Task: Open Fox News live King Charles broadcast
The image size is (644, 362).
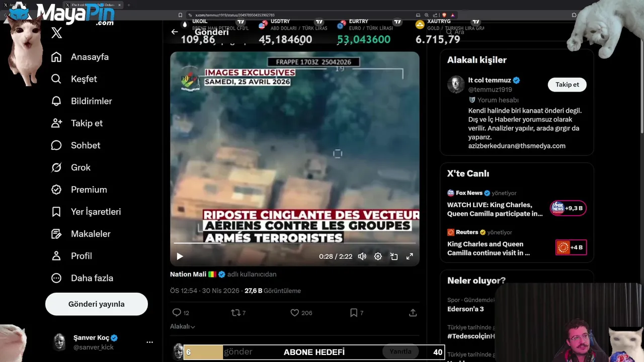Action: (x=495, y=209)
